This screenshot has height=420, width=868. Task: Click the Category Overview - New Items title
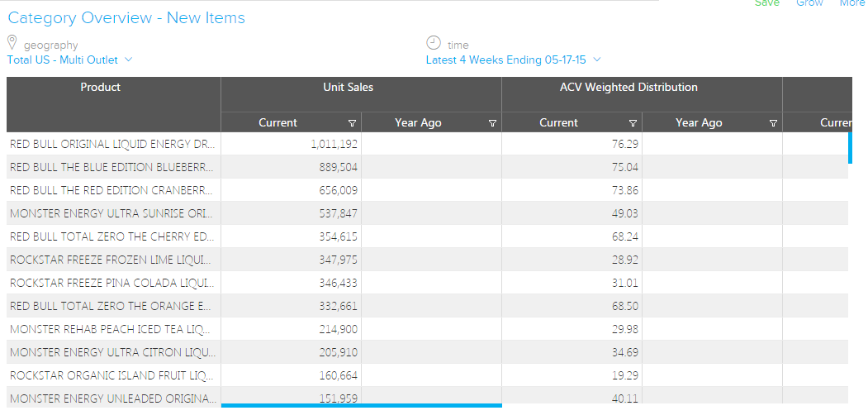coord(126,18)
